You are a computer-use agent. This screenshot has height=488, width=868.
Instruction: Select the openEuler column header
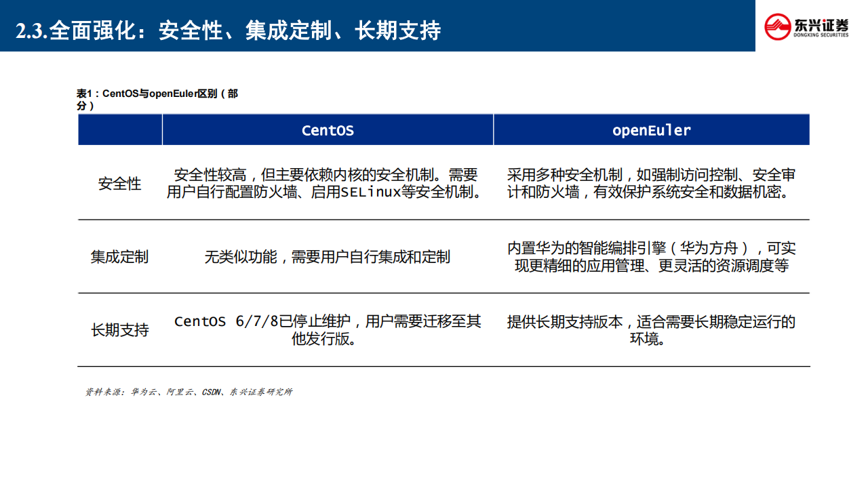[652, 129]
